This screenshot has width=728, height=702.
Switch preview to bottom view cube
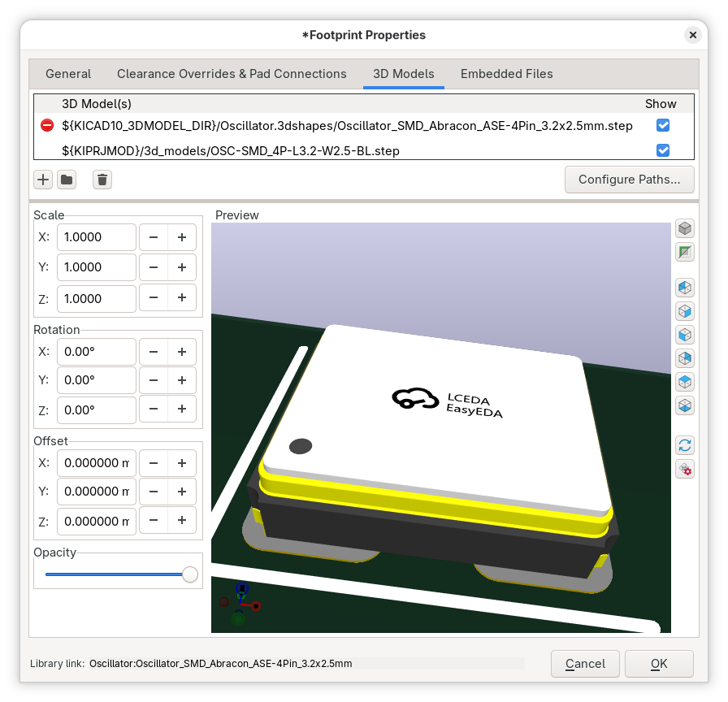click(685, 405)
